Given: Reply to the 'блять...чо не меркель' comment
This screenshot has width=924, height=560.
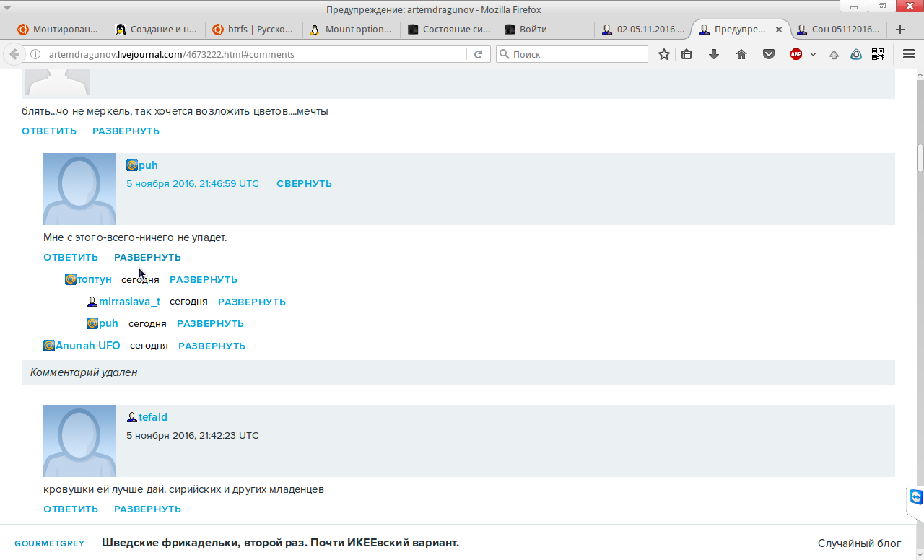Looking at the screenshot, I should pyautogui.click(x=49, y=131).
